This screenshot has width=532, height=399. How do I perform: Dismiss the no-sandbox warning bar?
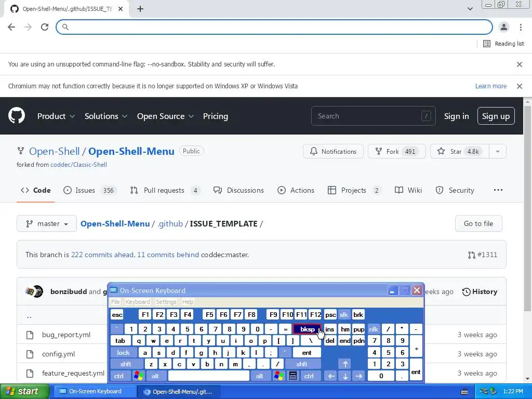coord(519,64)
